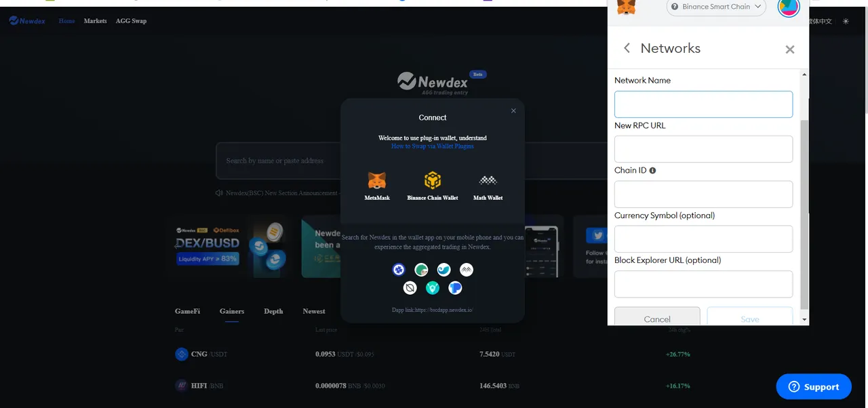The height and width of the screenshot is (408, 868).
Task: Open the Support chat button
Action: pyautogui.click(x=814, y=386)
